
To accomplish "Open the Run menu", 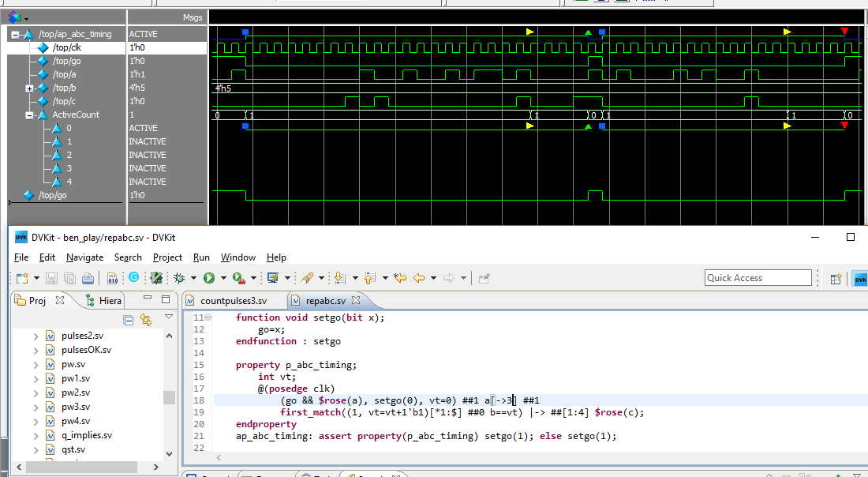I will (201, 257).
